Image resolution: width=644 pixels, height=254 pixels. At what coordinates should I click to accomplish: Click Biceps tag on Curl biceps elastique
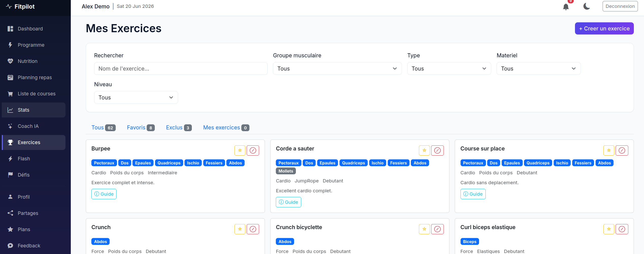point(469,242)
